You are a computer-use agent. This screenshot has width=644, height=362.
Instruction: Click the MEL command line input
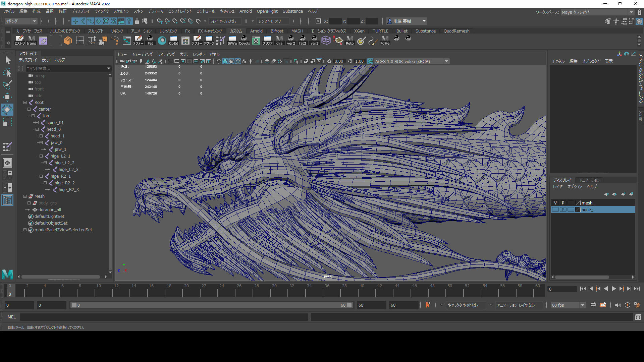click(x=164, y=317)
